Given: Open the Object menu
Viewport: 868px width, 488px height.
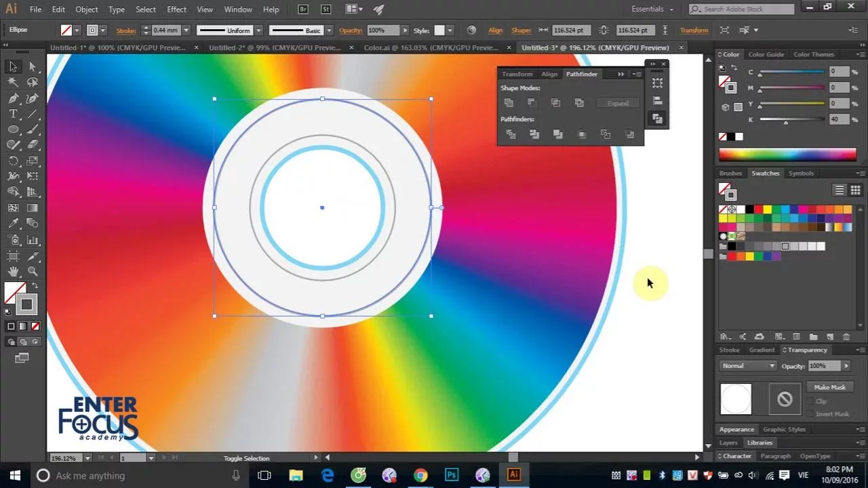Looking at the screenshot, I should (87, 9).
